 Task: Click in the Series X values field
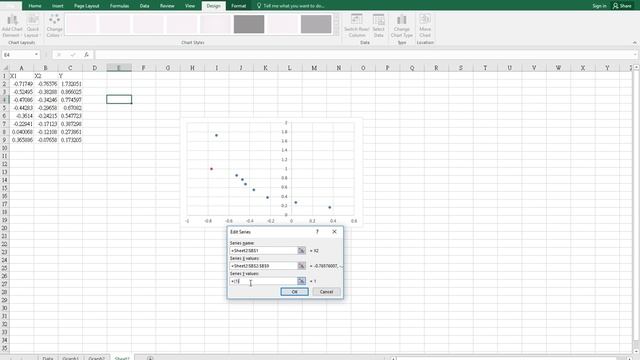pos(264,266)
